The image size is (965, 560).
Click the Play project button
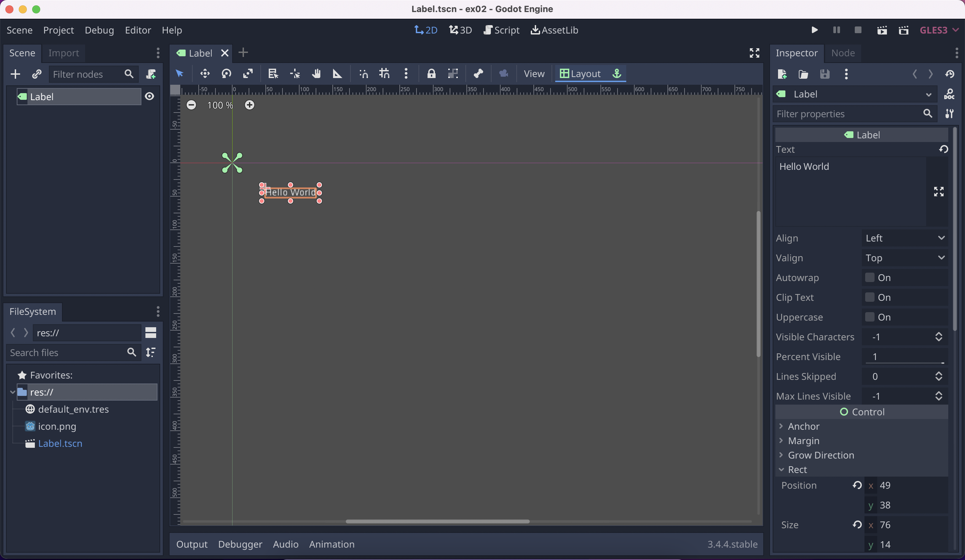point(815,30)
